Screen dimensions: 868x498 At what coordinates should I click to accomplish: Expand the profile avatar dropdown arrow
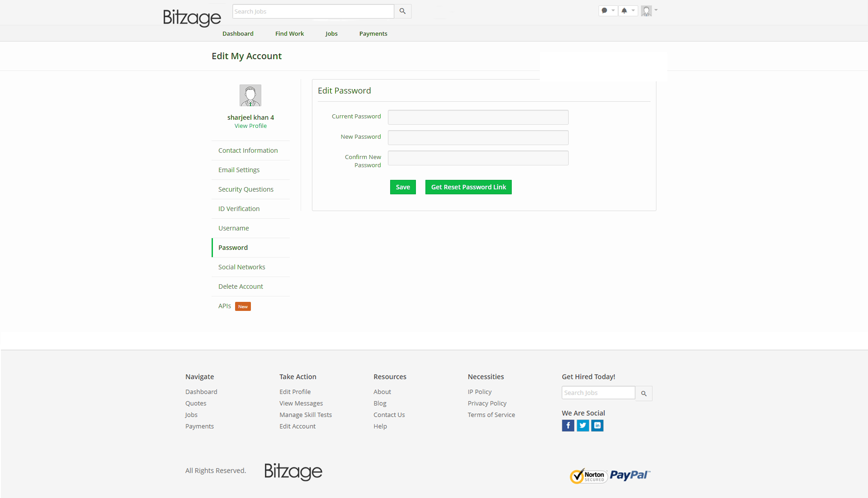coord(656,10)
